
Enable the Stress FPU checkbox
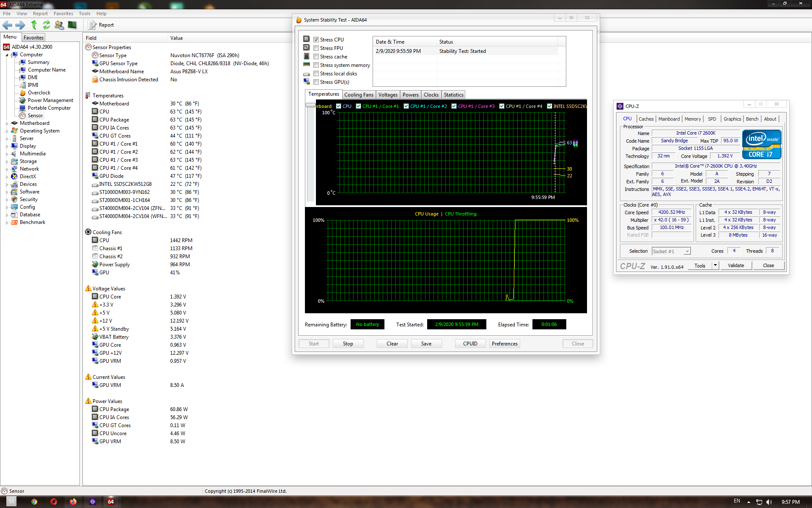(x=316, y=48)
